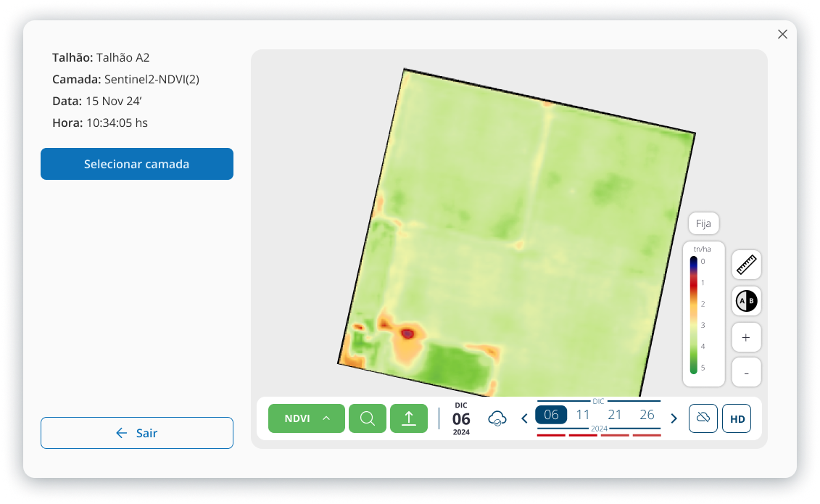Click the Sair back button
The image size is (820, 504).
137,433
